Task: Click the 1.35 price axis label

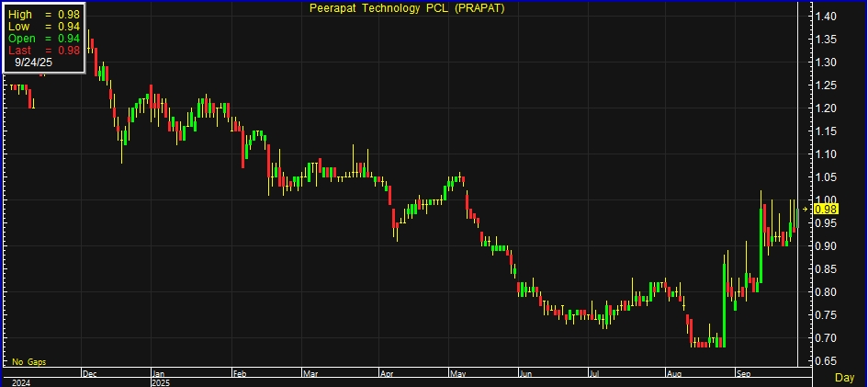Action: coord(827,40)
